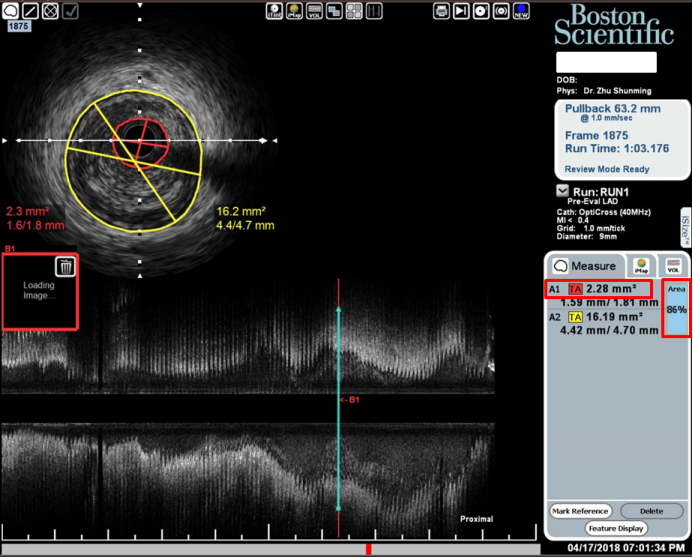Click '4.42 mm/ 4.70 mm' diameter values
Image resolution: width=693 pixels, height=558 pixels.
pyautogui.click(x=609, y=330)
